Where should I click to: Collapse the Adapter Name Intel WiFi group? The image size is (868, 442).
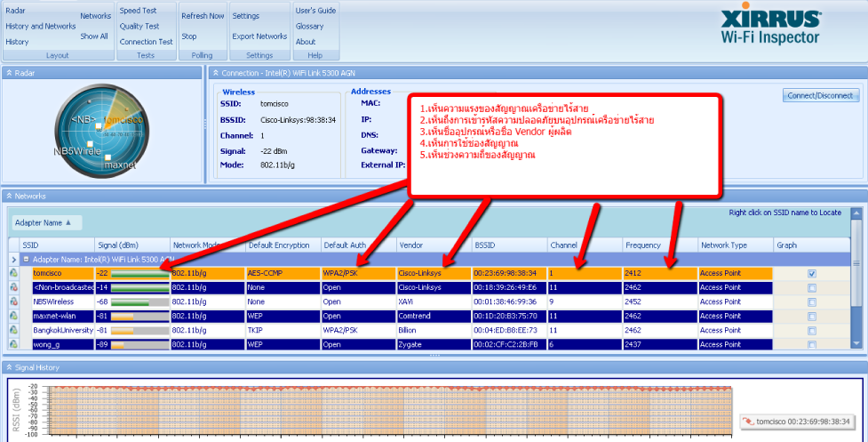pos(26,259)
